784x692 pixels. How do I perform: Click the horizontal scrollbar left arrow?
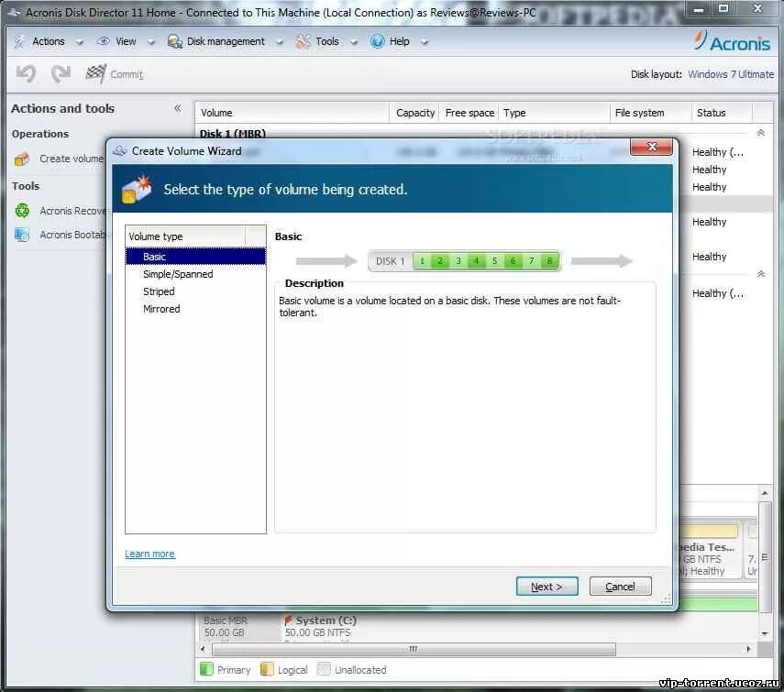coord(203,649)
